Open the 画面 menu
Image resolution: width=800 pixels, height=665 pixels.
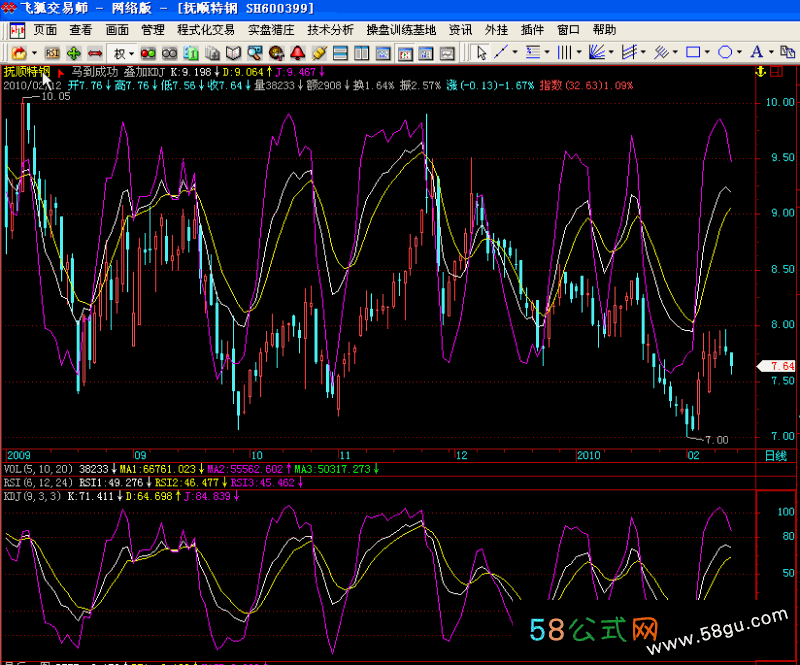(117, 30)
